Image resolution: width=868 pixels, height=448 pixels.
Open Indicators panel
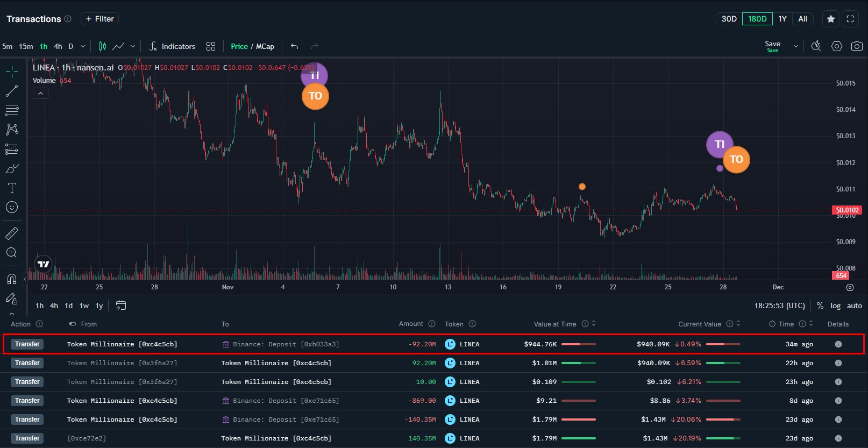pos(172,46)
